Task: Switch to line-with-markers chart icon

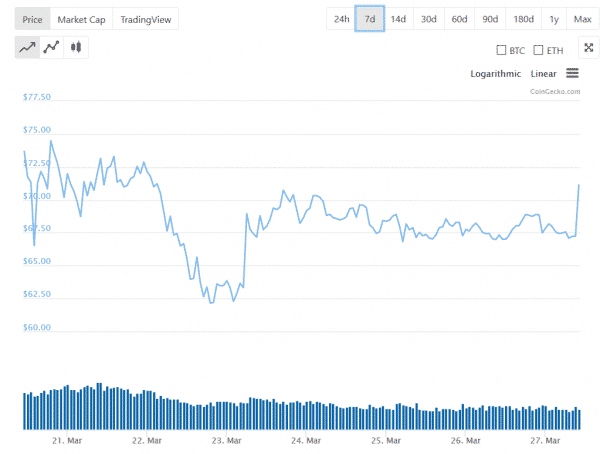Action: point(51,47)
